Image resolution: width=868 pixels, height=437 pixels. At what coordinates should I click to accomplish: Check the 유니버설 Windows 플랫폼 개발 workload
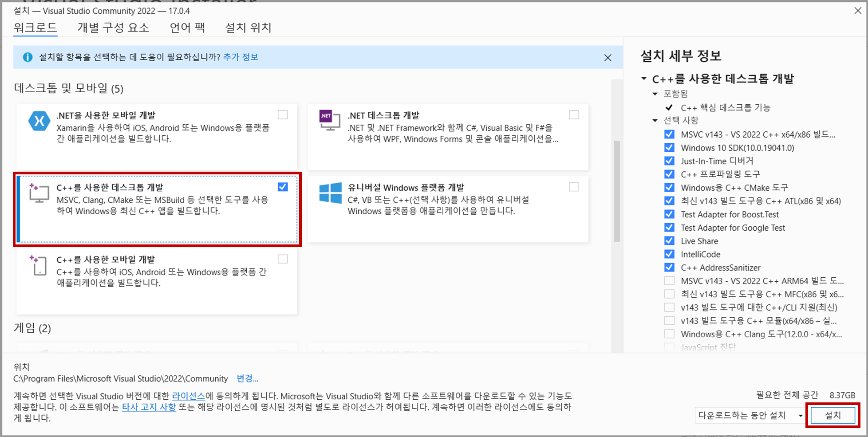pyautogui.click(x=574, y=187)
